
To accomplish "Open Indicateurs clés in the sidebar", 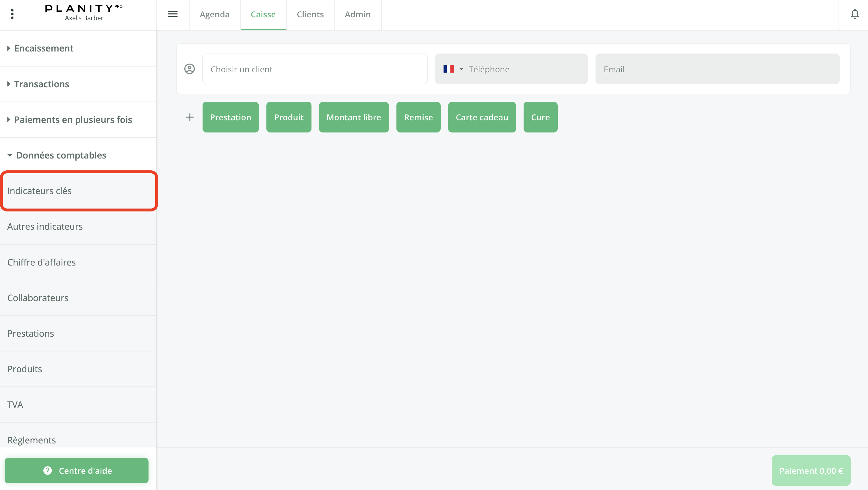I will 39,191.
